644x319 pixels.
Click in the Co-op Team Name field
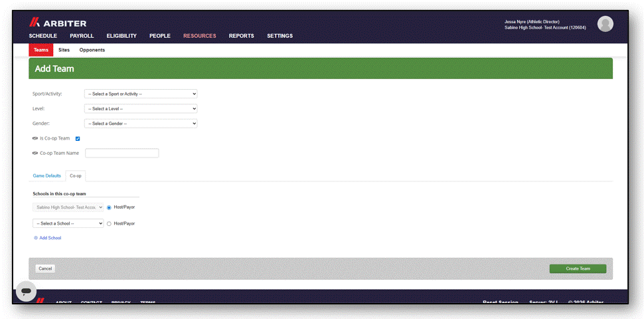click(x=122, y=153)
